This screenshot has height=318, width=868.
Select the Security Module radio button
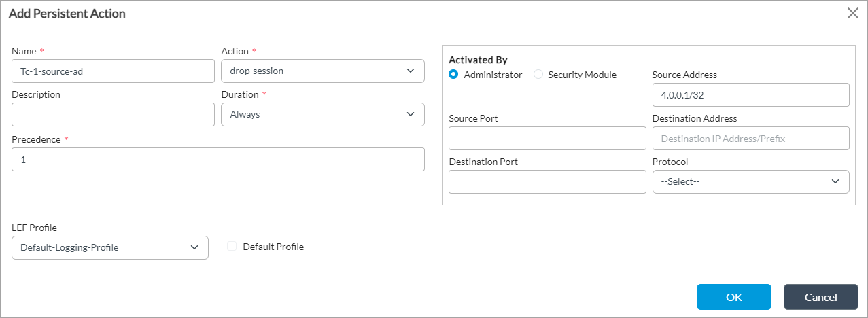coord(538,75)
